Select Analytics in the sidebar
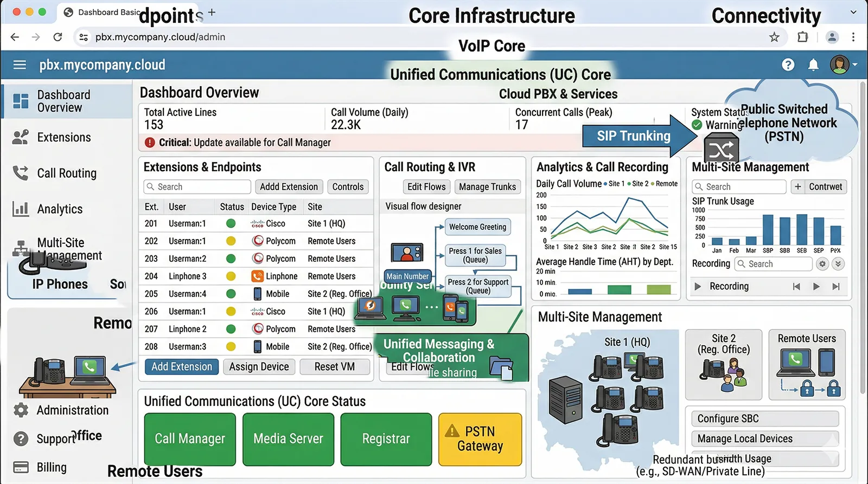 (60, 209)
